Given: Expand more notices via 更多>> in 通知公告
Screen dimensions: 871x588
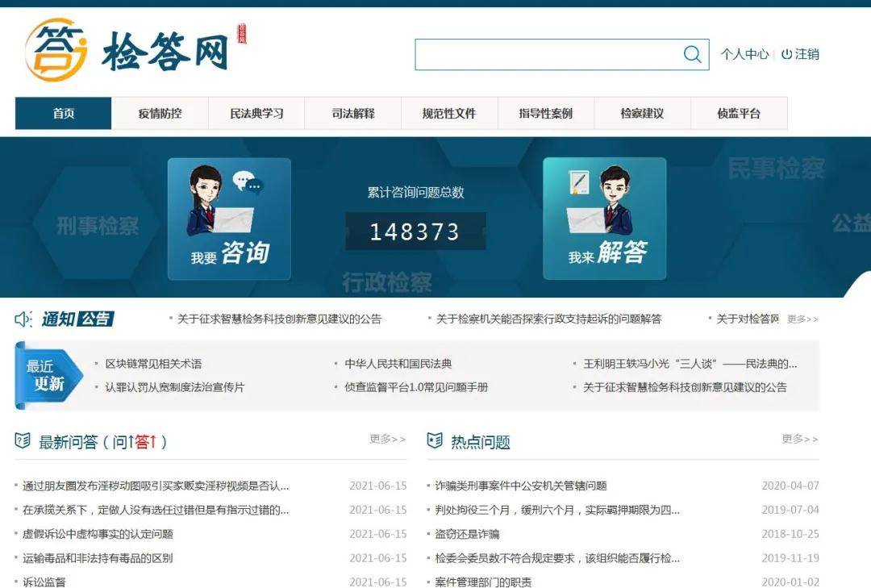Looking at the screenshot, I should coord(802,319).
